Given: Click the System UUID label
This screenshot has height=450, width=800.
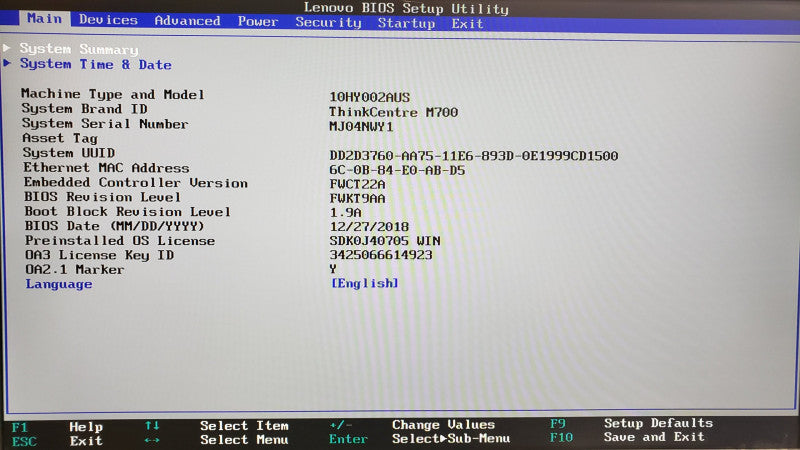Looking at the screenshot, I should [x=69, y=153].
